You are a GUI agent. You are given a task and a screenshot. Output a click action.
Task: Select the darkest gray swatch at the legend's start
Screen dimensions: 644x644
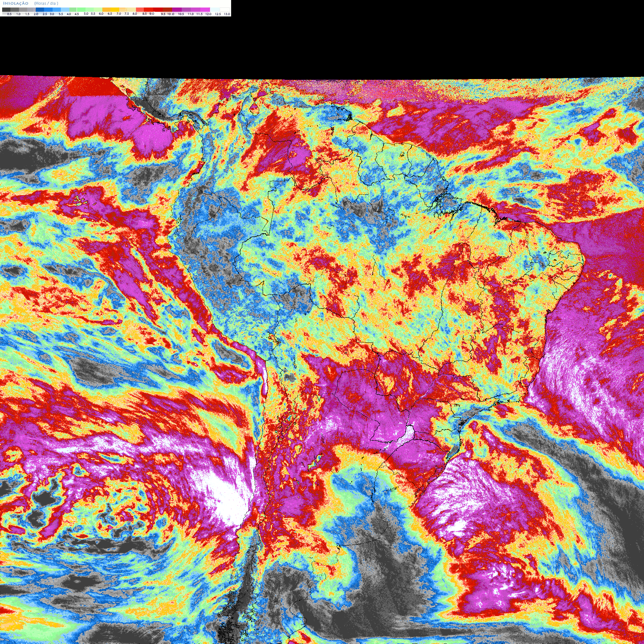click(6, 10)
